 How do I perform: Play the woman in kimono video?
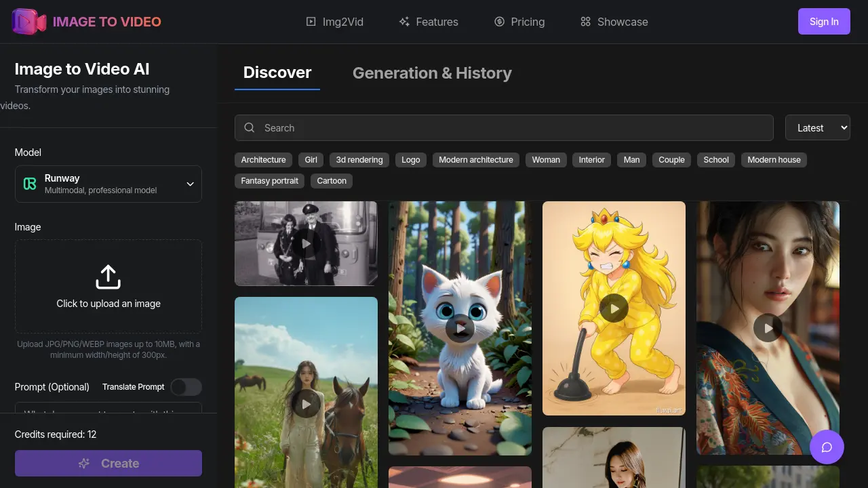pos(768,328)
